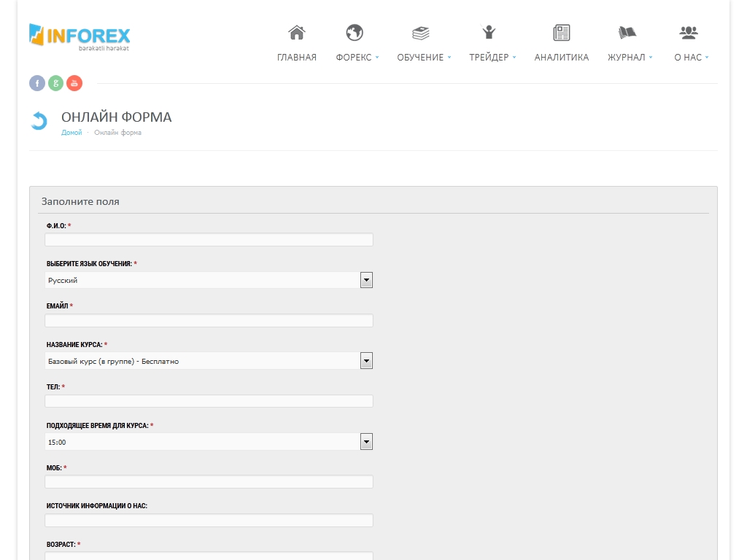
Task: Click the newspaper icon above АНАЛИТИКА
Action: pos(561,33)
